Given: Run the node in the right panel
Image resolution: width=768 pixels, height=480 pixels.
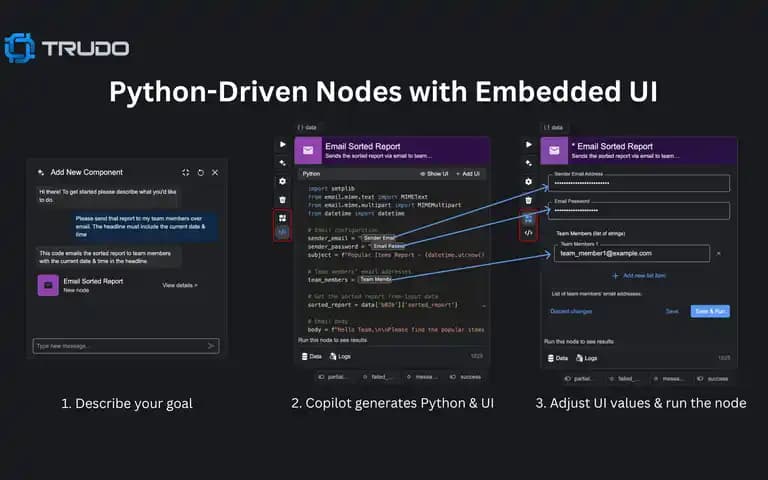Looking at the screenshot, I should point(528,144).
